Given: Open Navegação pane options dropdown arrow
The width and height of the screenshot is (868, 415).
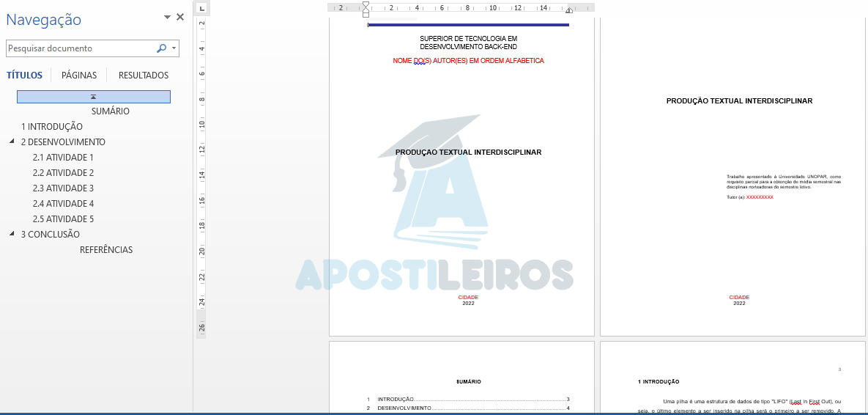Looking at the screenshot, I should 168,18.
